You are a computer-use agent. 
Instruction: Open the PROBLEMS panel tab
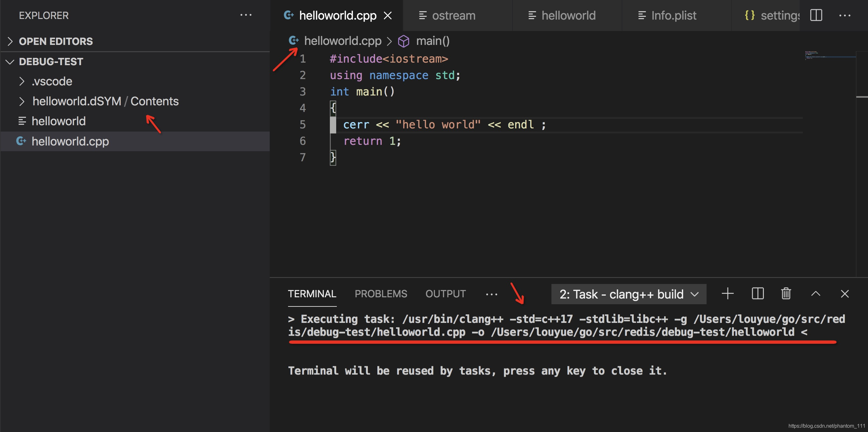(381, 294)
